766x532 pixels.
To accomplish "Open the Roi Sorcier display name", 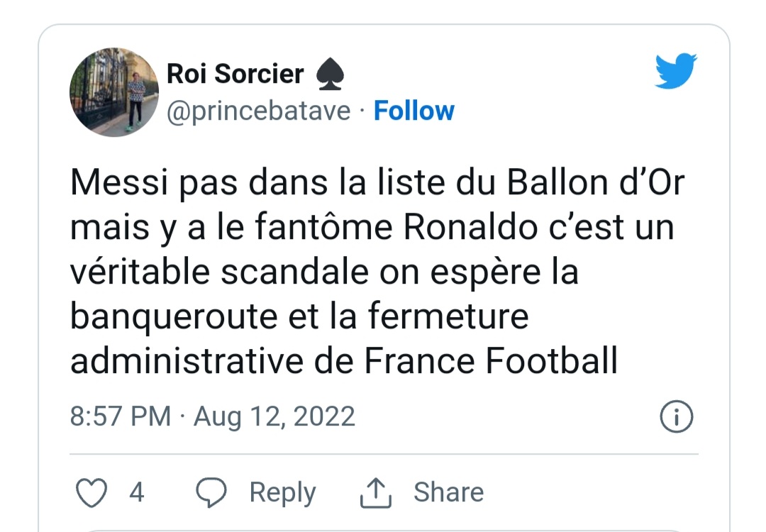I will pyautogui.click(x=235, y=74).
